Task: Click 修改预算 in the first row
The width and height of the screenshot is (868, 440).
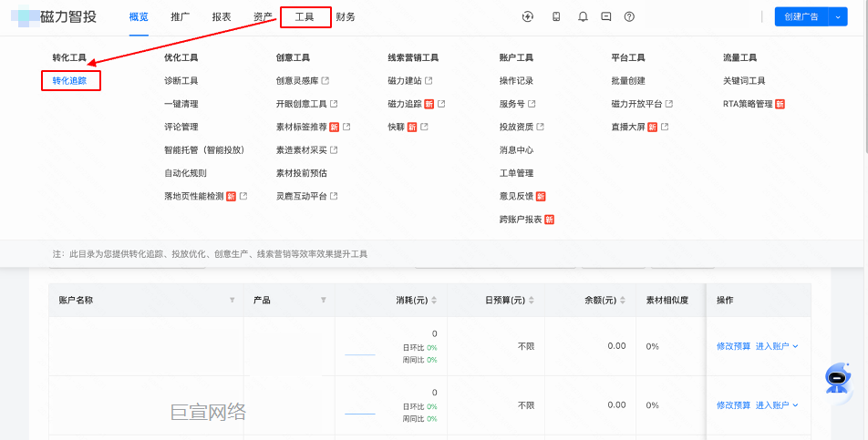Action: (x=733, y=346)
